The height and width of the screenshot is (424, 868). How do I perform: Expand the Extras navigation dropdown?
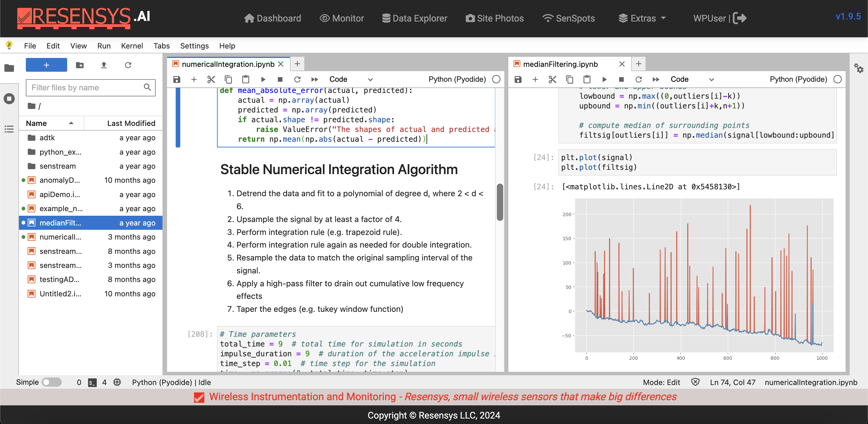click(x=642, y=18)
